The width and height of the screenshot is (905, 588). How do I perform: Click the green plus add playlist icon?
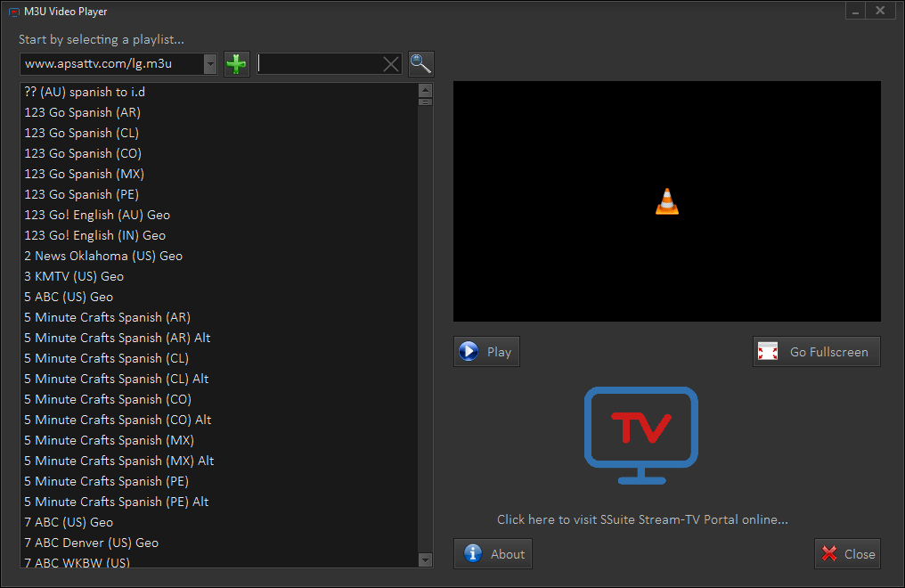[x=236, y=64]
